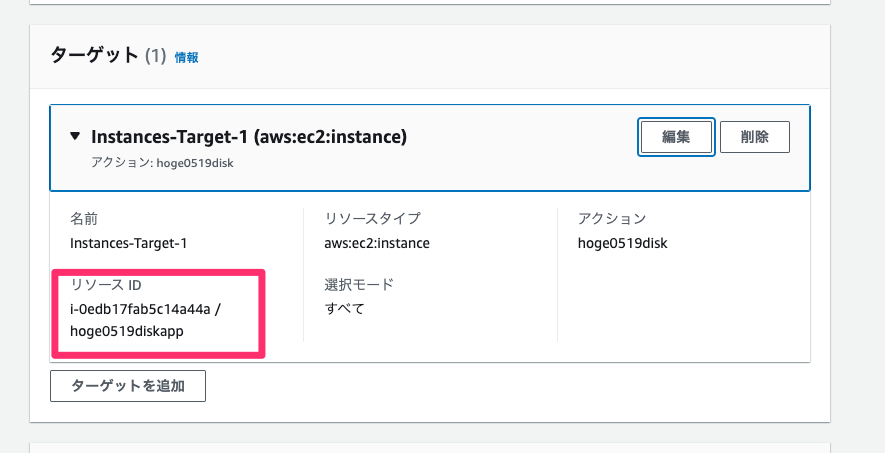The image size is (885, 453).
Task: Click the hoge0519disk value under アクション column
Action: (x=623, y=243)
